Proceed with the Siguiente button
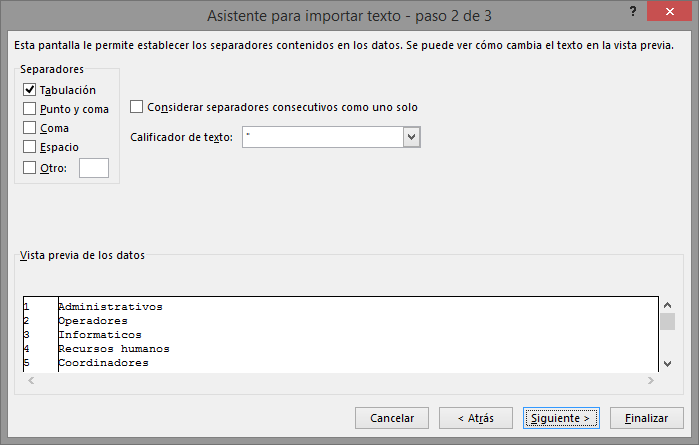 [x=560, y=417]
